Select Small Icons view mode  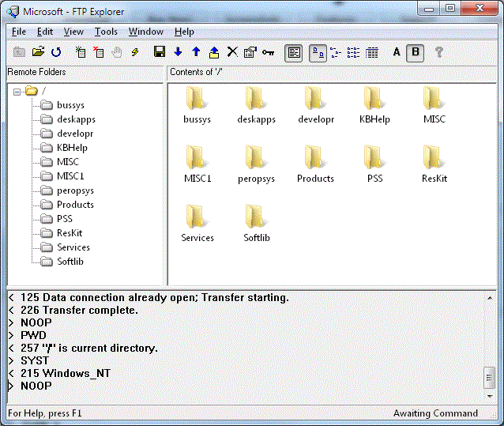[x=336, y=52]
